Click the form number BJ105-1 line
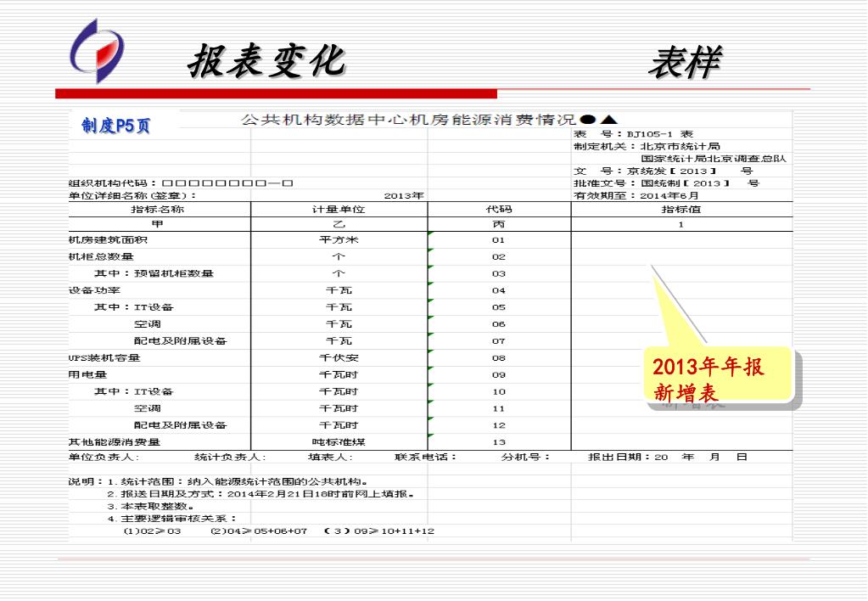Viewport: 868px width, 601px height. (x=633, y=134)
